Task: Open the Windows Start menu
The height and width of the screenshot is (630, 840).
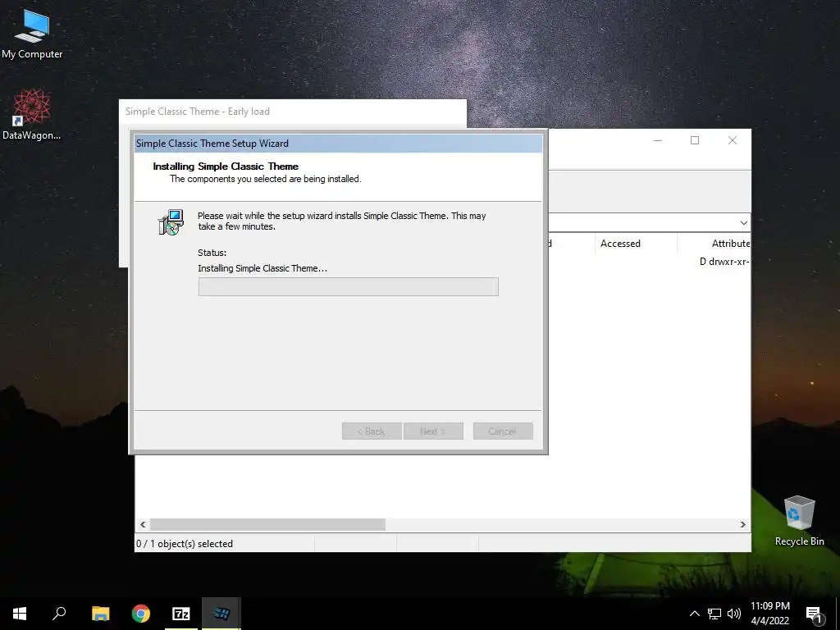Action: 20,614
